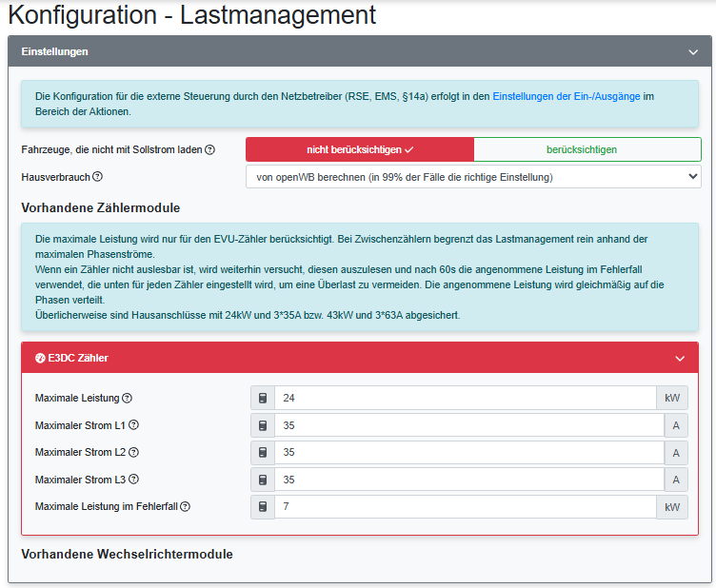Click calculator icon of Leistung im Fehlerfall
Viewport: 716px width, 588px height.
(263, 507)
